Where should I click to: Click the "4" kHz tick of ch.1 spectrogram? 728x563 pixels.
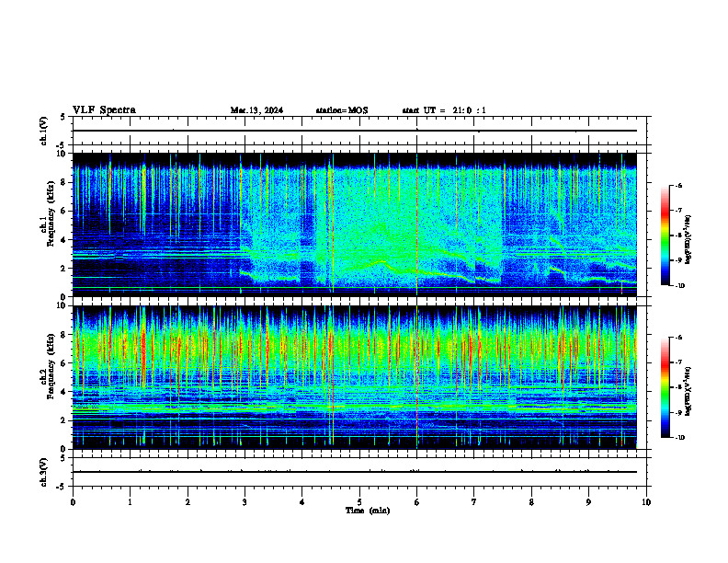point(64,240)
